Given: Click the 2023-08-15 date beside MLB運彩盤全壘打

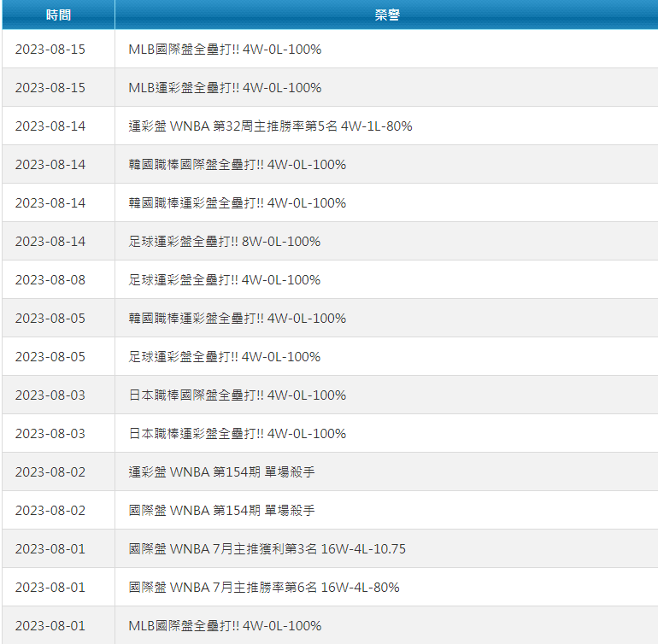Looking at the screenshot, I should pos(50,88).
